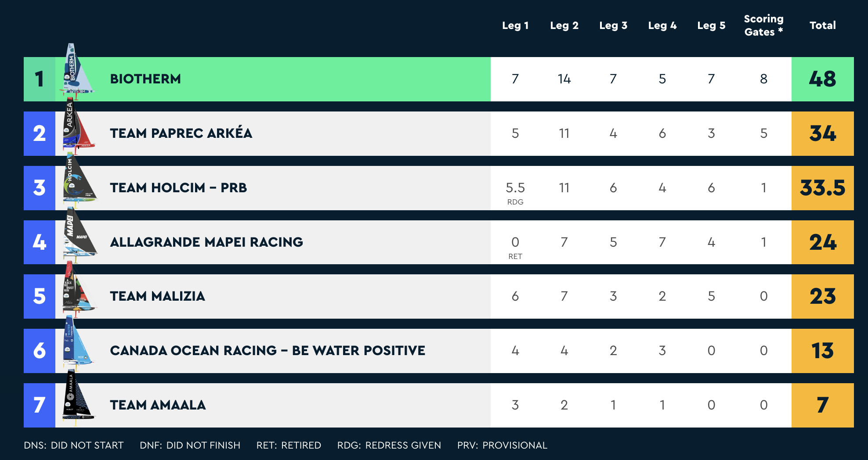Click the Mapei sailboat icon
The height and width of the screenshot is (460, 868).
[x=79, y=234]
